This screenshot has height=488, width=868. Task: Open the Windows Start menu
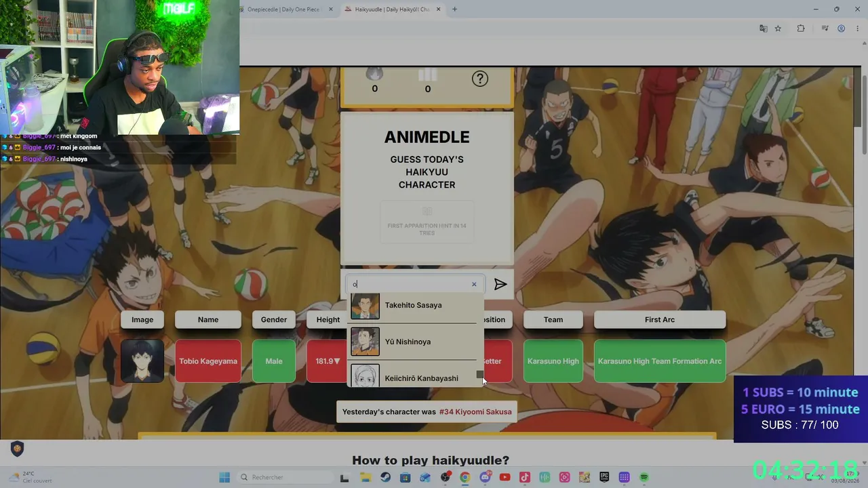tap(224, 477)
